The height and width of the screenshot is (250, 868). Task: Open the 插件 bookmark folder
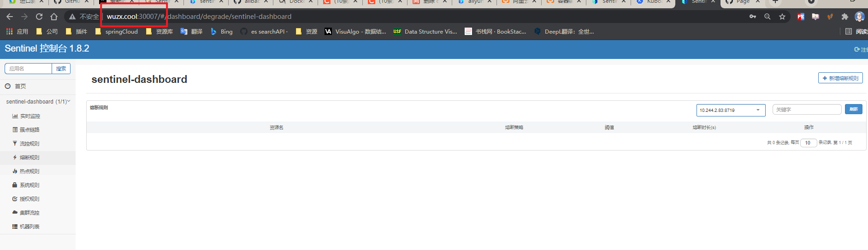coord(77,31)
